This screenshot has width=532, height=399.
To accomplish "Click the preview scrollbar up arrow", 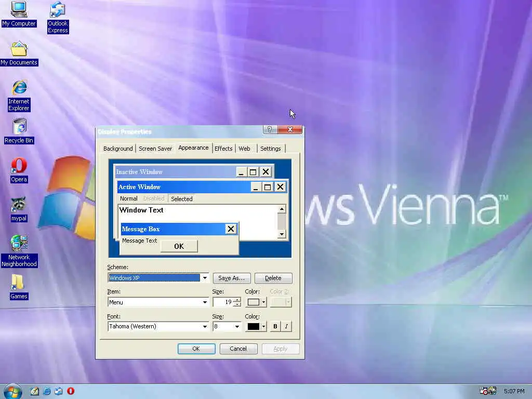I will pos(282,209).
